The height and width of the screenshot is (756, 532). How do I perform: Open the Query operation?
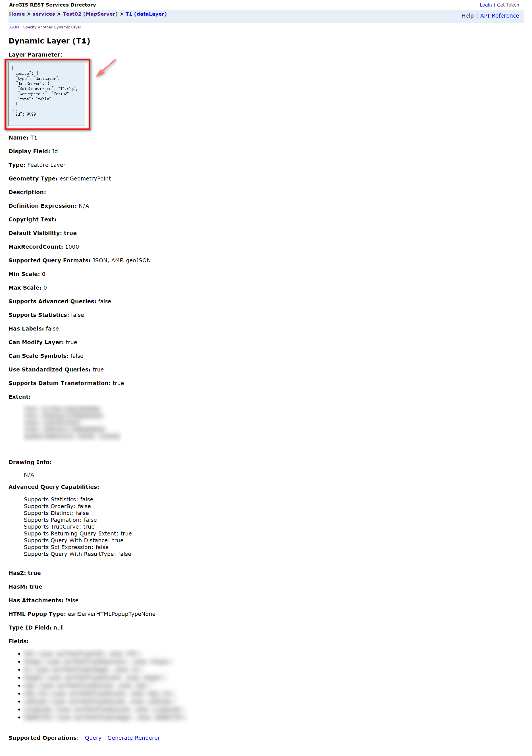(93, 738)
